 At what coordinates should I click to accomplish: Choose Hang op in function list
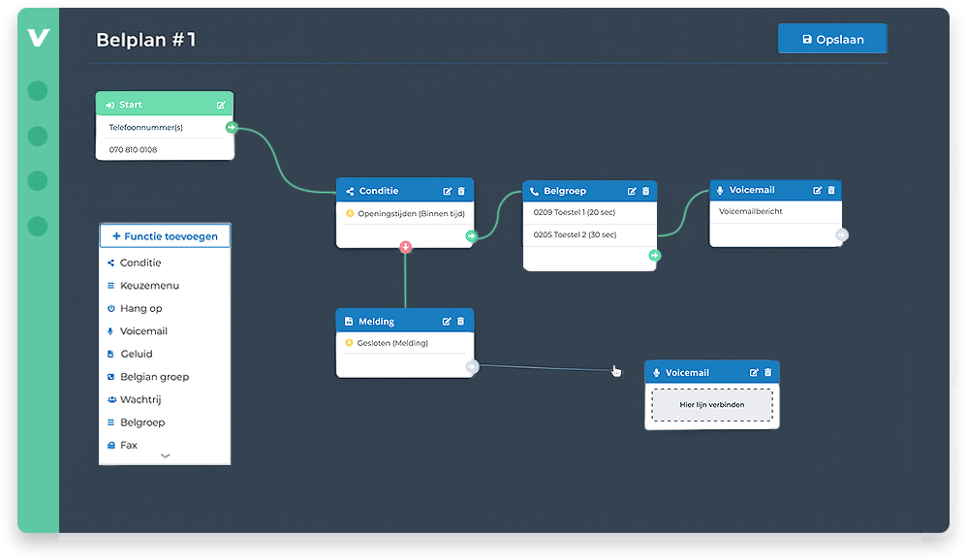[x=140, y=308]
